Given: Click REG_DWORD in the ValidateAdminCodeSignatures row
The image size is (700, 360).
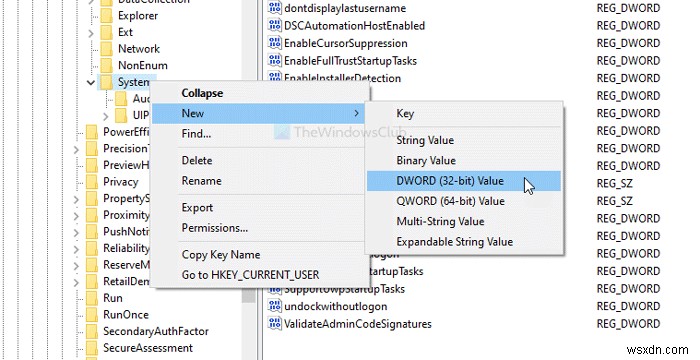Looking at the screenshot, I should click(628, 323).
